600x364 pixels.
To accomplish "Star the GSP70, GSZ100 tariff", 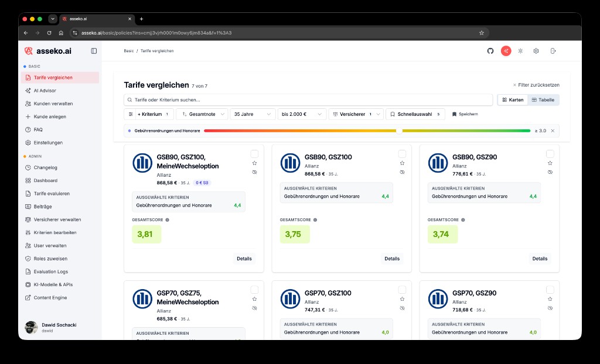I will (402, 299).
